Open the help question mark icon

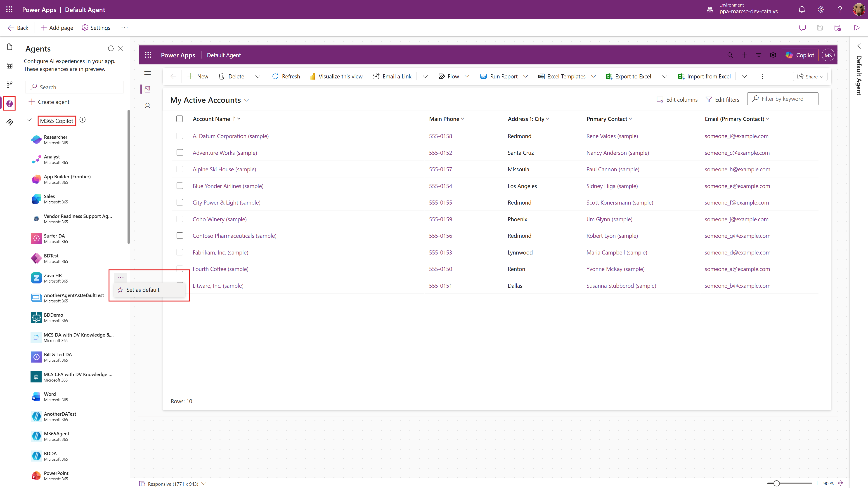tap(840, 9)
